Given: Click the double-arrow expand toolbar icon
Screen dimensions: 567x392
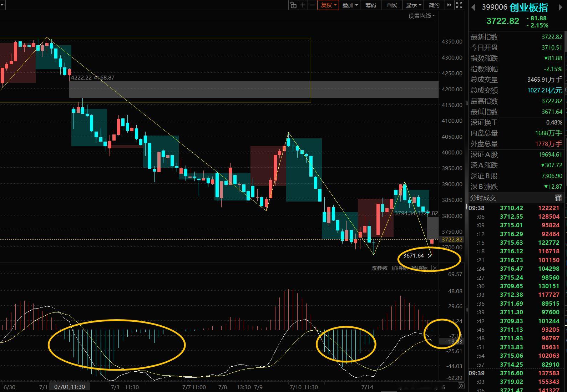Looking at the screenshot, I should 449,5.
